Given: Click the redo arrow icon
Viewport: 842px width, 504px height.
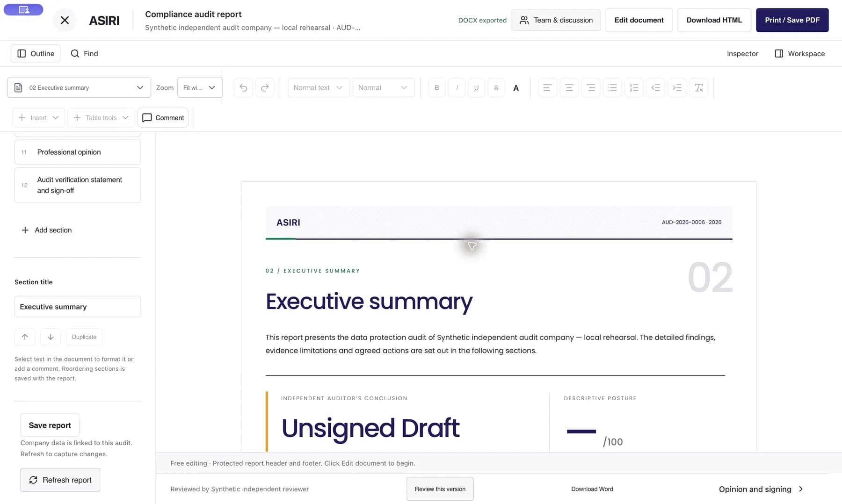Looking at the screenshot, I should coord(265,87).
